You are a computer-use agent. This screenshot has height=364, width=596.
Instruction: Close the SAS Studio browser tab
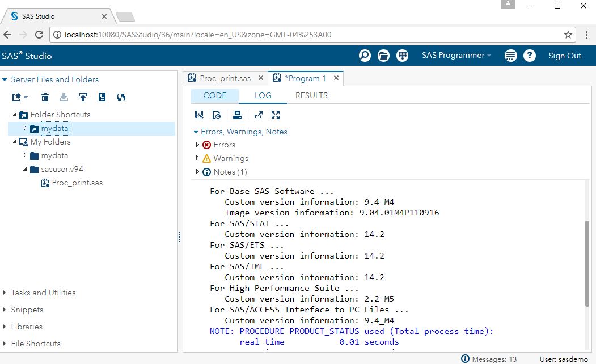coord(104,16)
